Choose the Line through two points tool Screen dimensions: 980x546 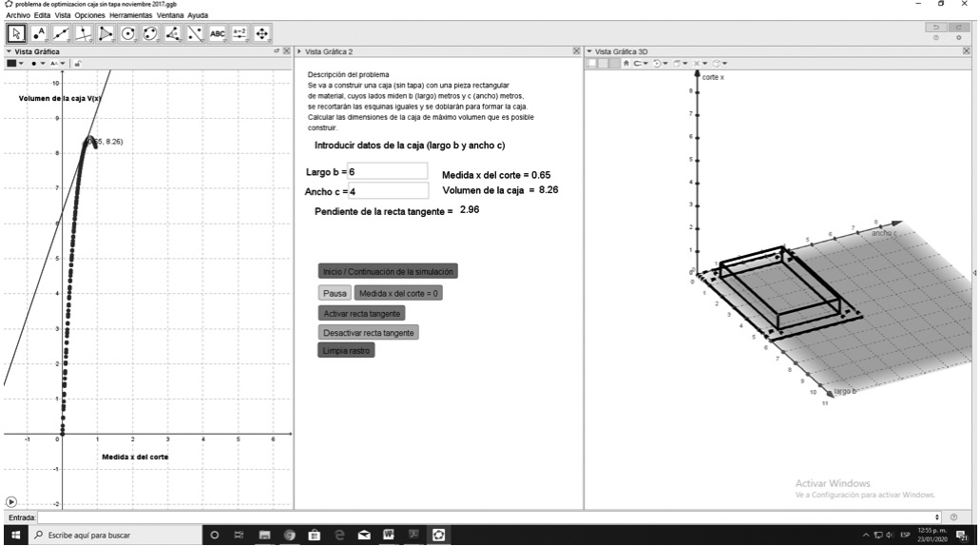(x=65, y=34)
